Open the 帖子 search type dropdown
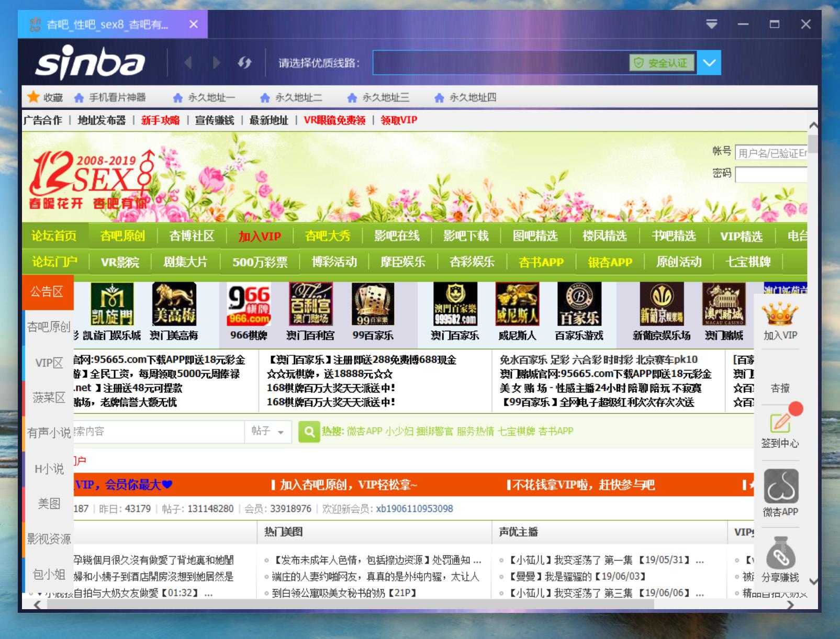This screenshot has height=639, width=840. pos(268,432)
